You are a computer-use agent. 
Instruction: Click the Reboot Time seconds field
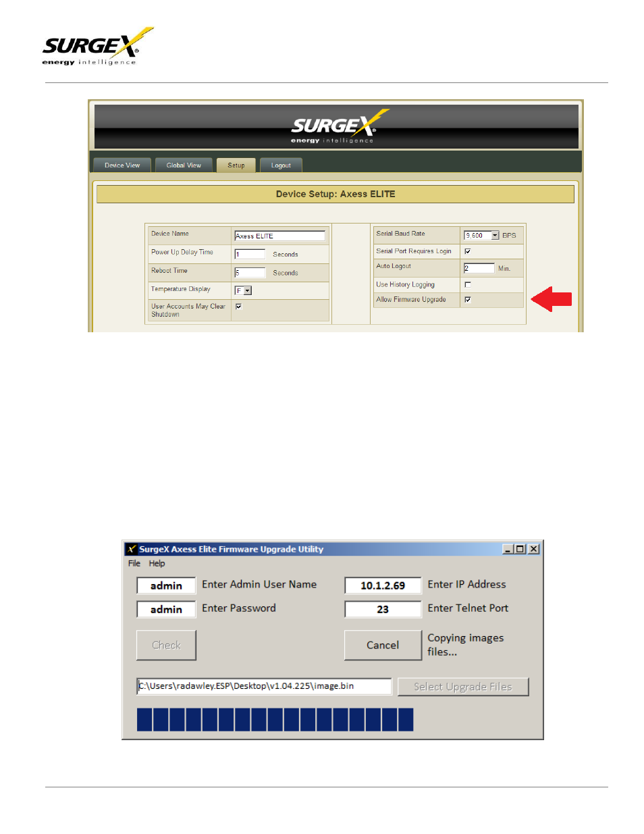[250, 273]
